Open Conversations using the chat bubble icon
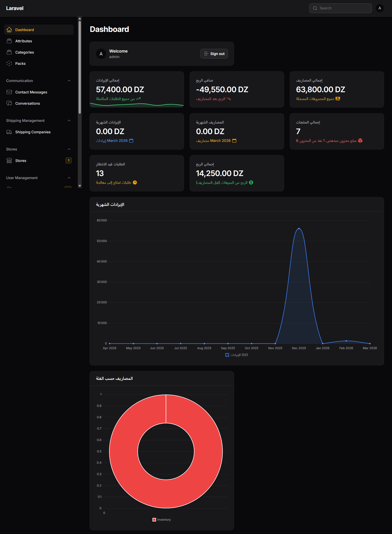The image size is (392, 534). (9, 103)
